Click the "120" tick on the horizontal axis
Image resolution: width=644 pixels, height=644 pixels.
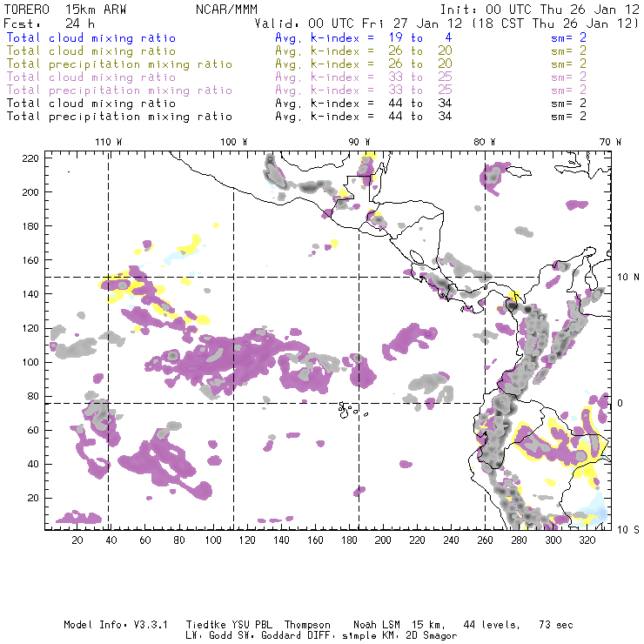click(x=247, y=540)
